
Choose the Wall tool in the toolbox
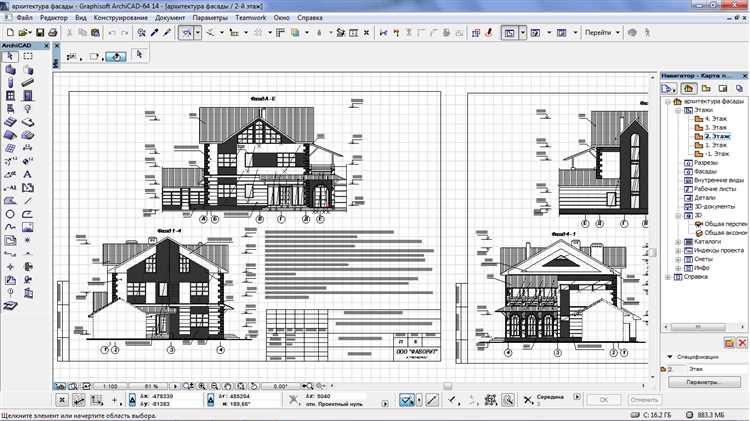point(10,70)
